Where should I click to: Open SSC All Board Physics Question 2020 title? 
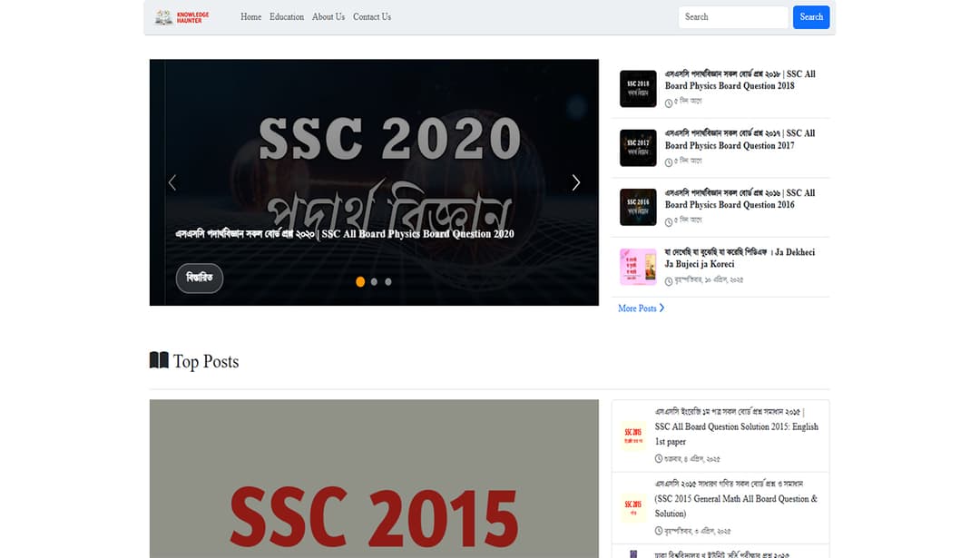coord(345,234)
